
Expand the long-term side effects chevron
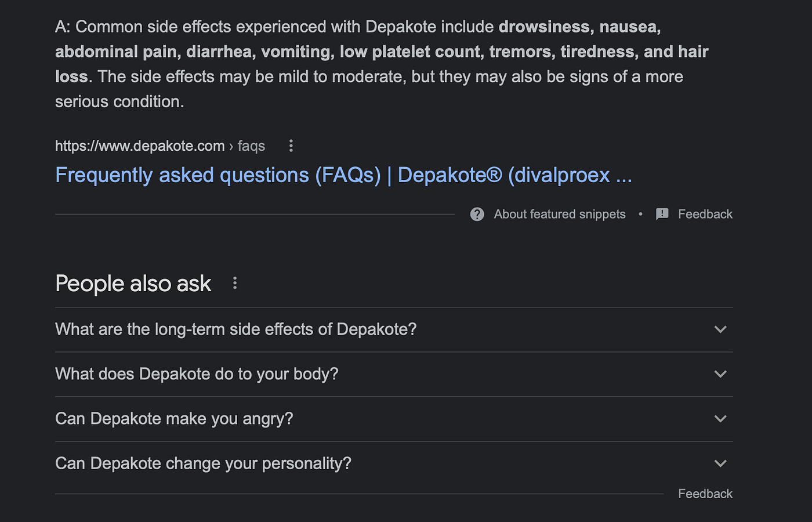pyautogui.click(x=720, y=329)
